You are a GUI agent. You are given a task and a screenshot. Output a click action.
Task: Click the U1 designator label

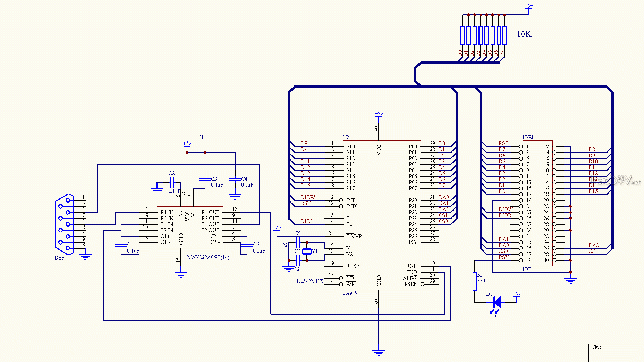pyautogui.click(x=202, y=138)
